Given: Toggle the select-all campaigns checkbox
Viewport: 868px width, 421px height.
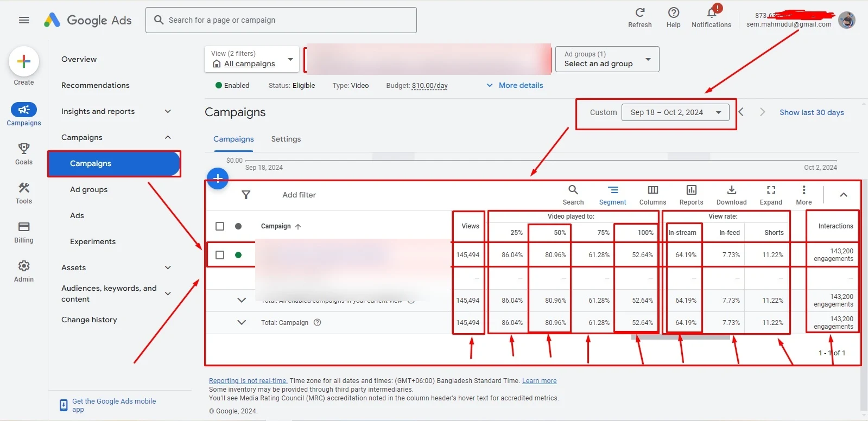Looking at the screenshot, I should (x=220, y=226).
